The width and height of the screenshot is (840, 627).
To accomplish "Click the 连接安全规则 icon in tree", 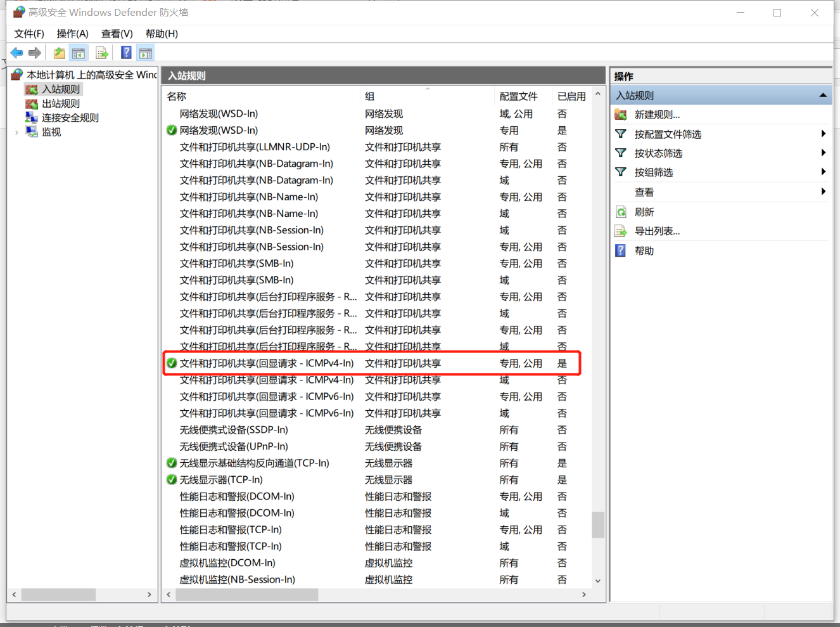I will coord(32,117).
